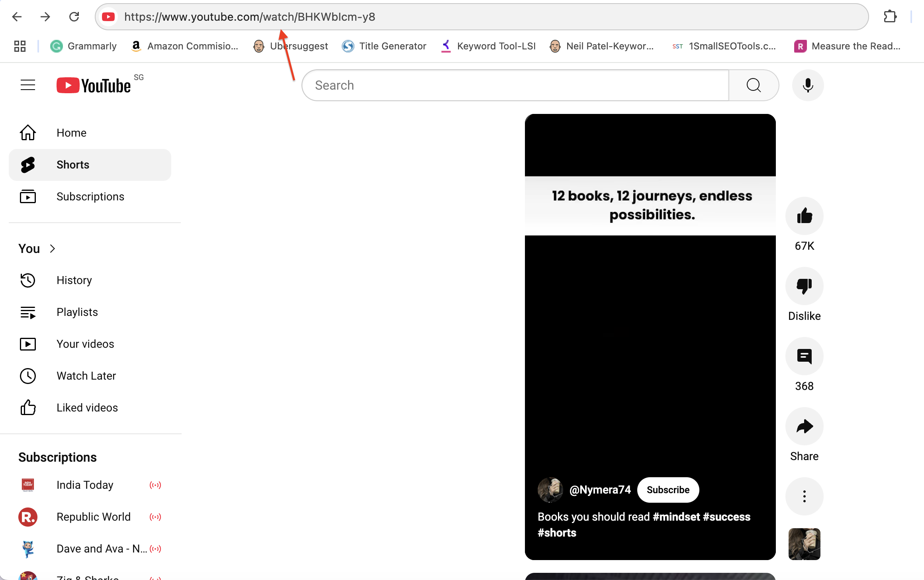
Task: Open browser extensions puzzle-piece menu
Action: (890, 16)
